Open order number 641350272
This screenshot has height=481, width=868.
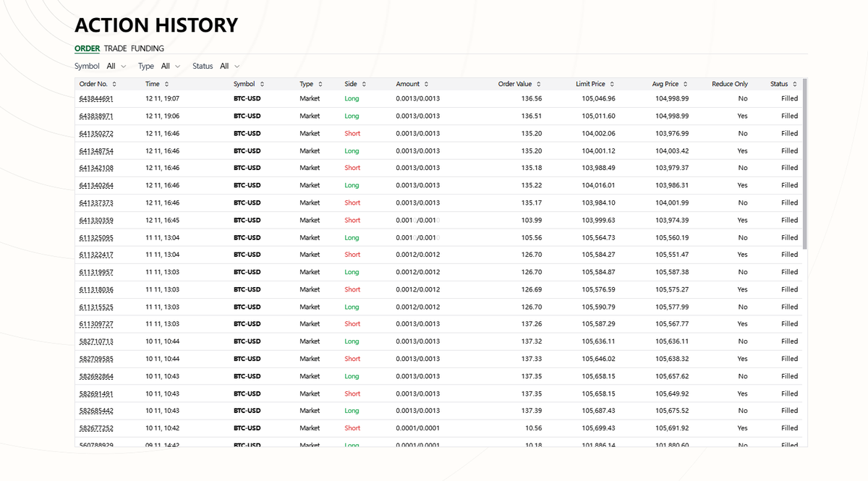(96, 133)
